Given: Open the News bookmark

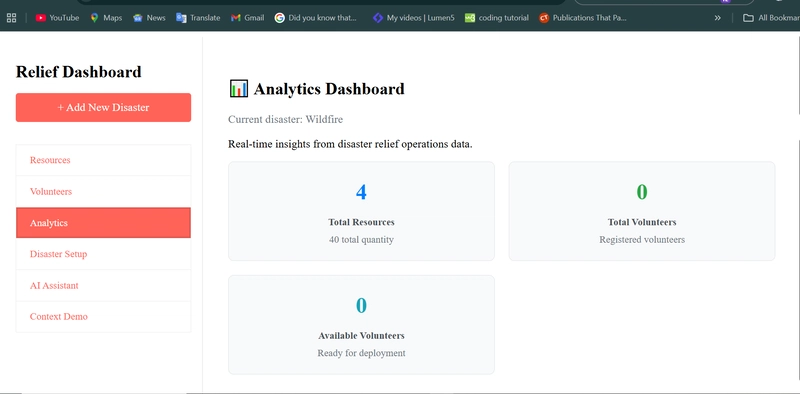Looking at the screenshot, I should 149,18.
